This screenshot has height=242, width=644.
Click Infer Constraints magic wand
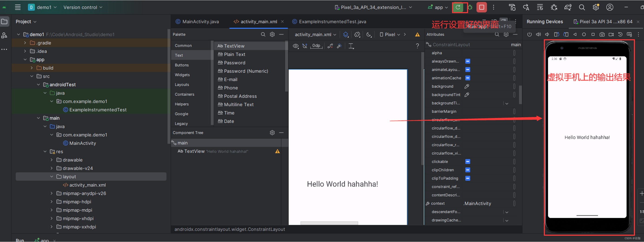pos(339,46)
